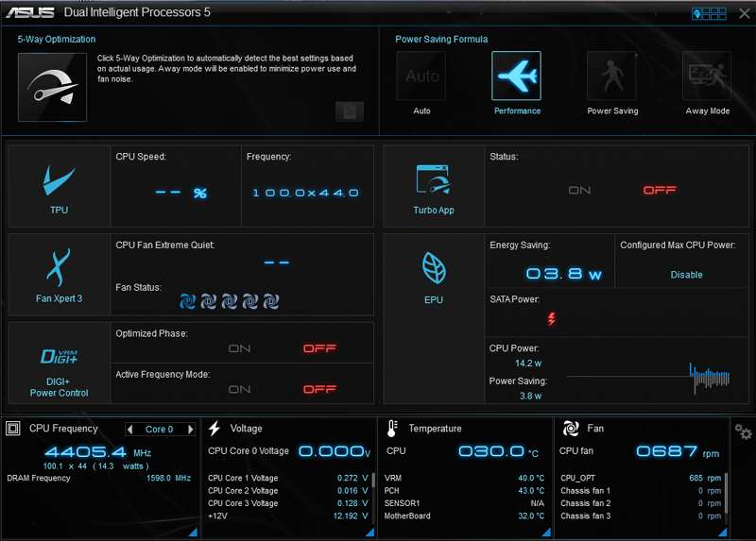Turn Turbo App status ON
This screenshot has width=756, height=541.
point(579,191)
